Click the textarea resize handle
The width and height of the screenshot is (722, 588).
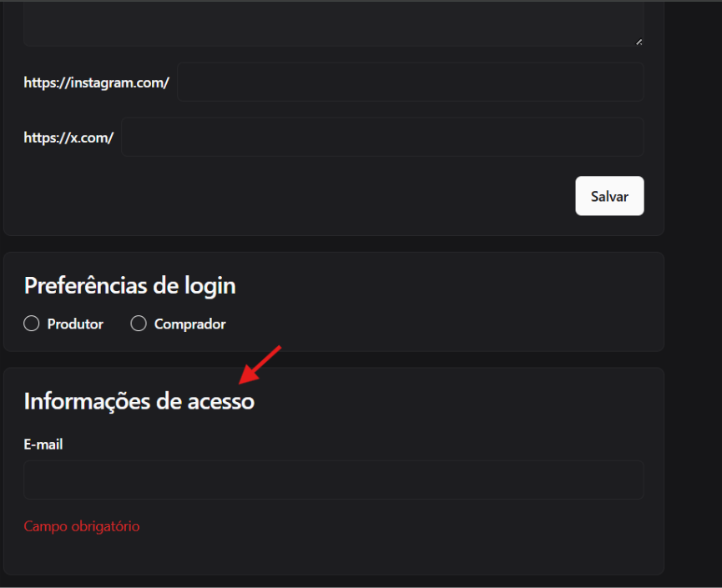639,41
